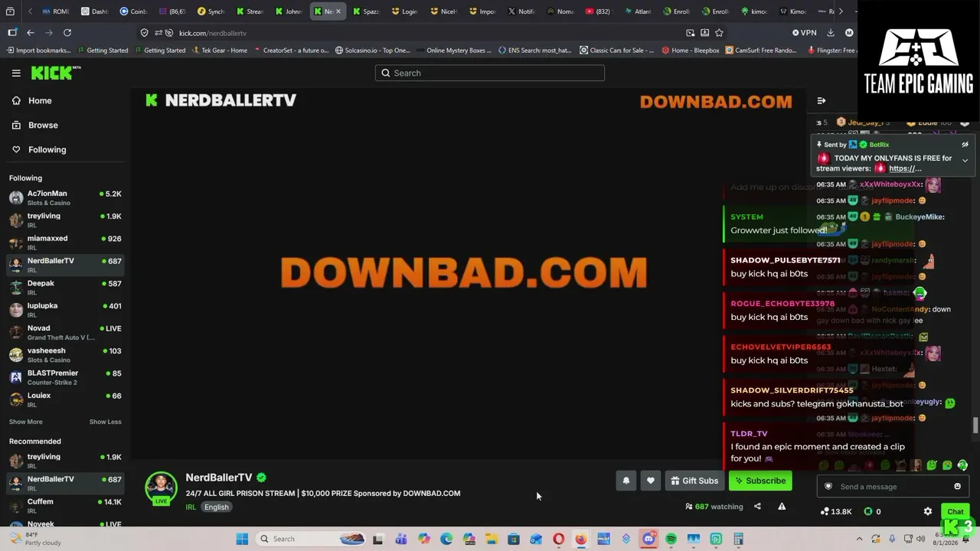
Task: Expand the pinned BotRix message chevron
Action: point(965,161)
